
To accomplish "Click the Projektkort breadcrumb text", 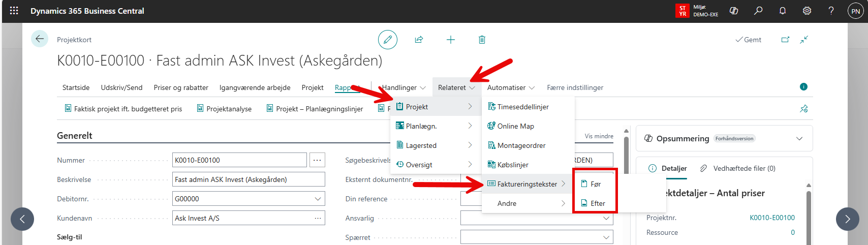I will click(x=74, y=40).
